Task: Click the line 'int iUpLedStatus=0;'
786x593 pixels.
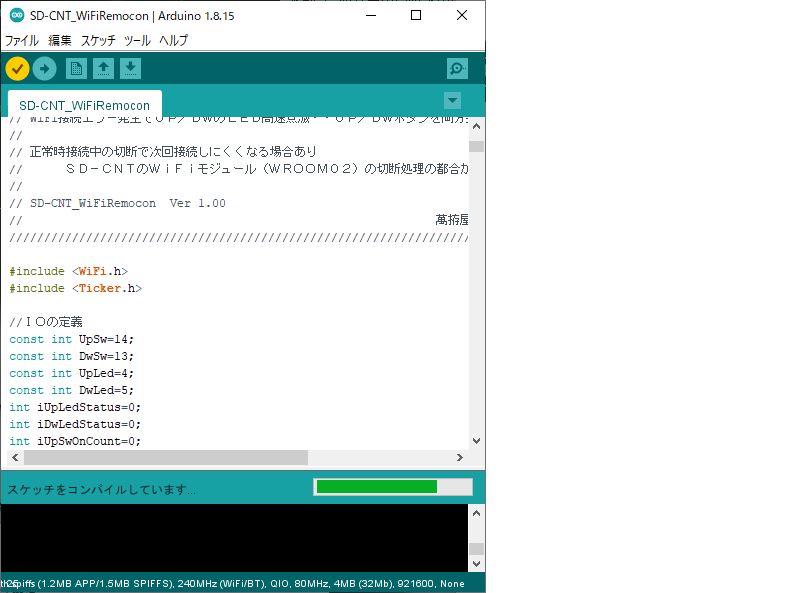Action: coord(75,408)
